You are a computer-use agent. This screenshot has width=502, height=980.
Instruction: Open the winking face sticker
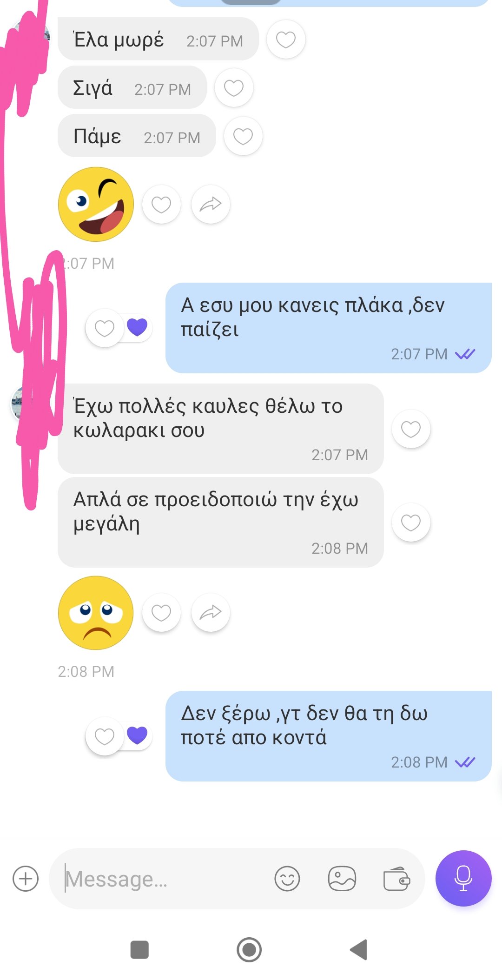[96, 204]
